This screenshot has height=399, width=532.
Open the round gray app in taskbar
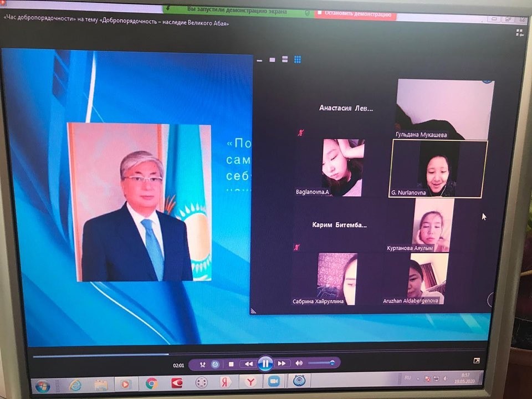[x=202, y=383]
